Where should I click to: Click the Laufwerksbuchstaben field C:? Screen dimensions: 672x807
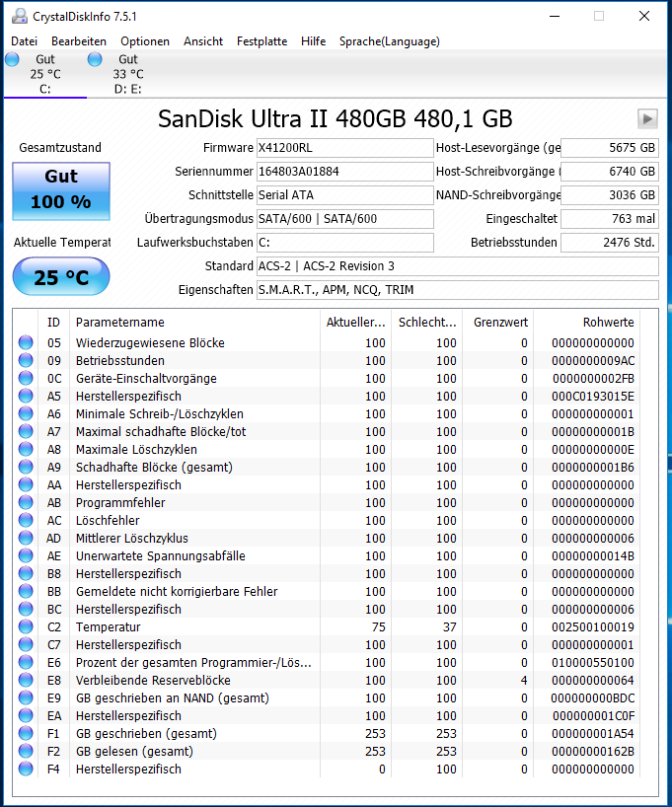[345, 243]
